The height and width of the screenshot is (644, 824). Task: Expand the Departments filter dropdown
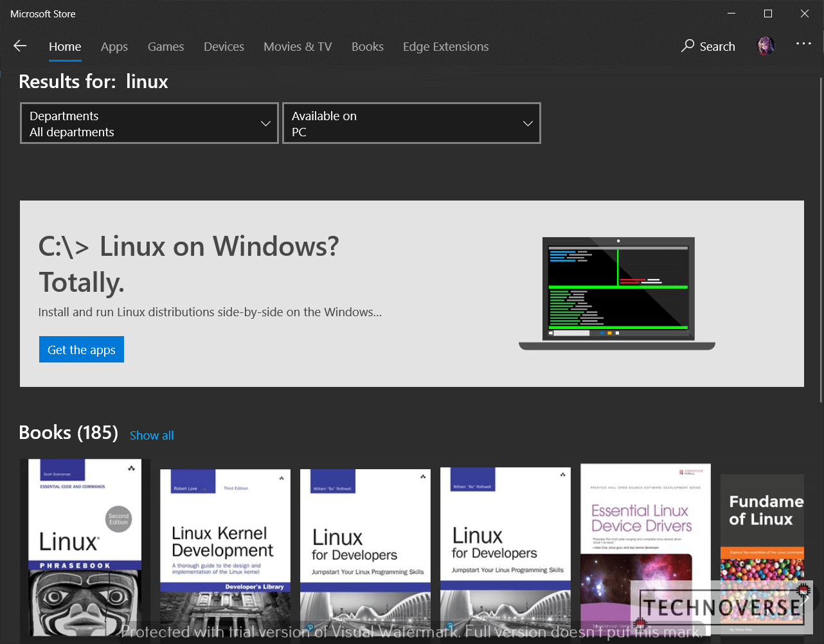(148, 123)
